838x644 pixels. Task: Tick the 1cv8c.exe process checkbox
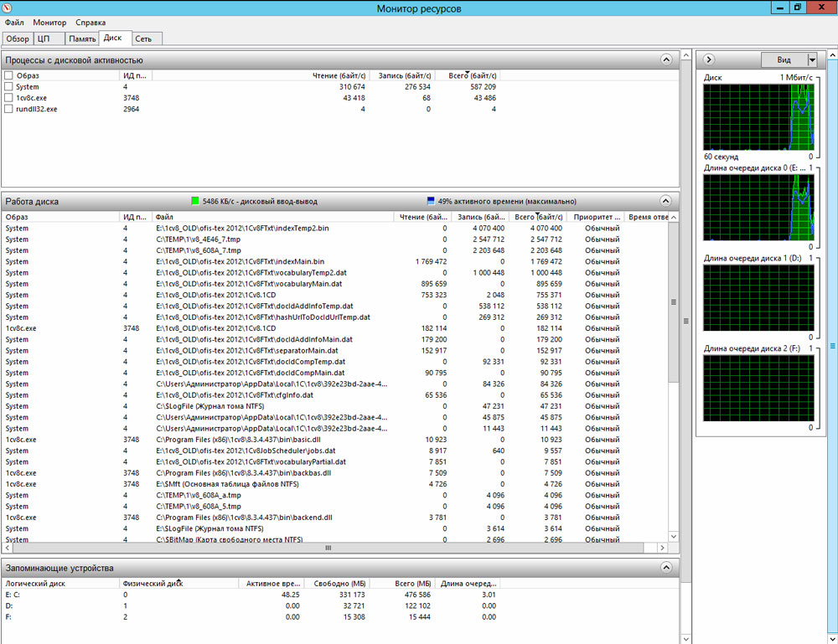pyautogui.click(x=8, y=97)
